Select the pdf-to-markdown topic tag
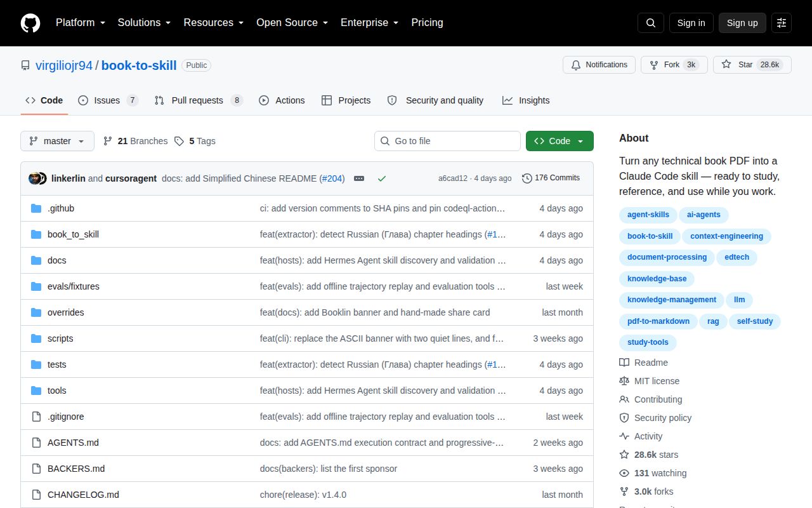The height and width of the screenshot is (508, 812). [x=658, y=321]
